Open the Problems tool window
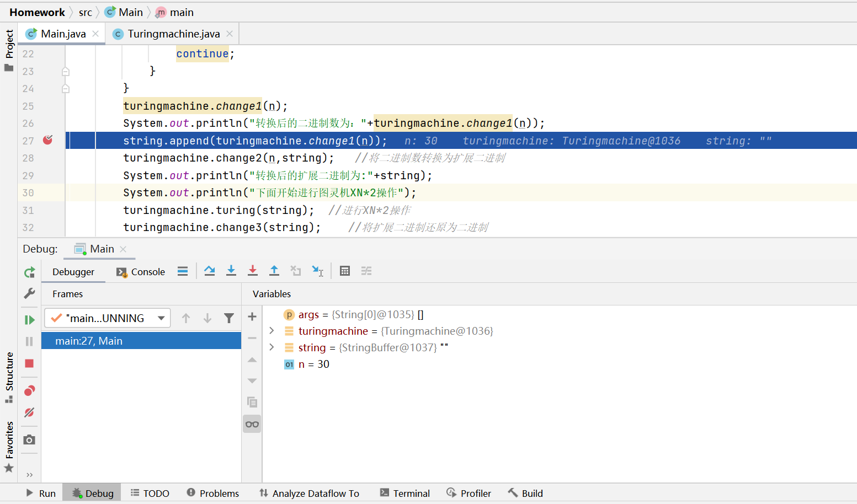Image resolution: width=857 pixels, height=504 pixels. point(213,494)
